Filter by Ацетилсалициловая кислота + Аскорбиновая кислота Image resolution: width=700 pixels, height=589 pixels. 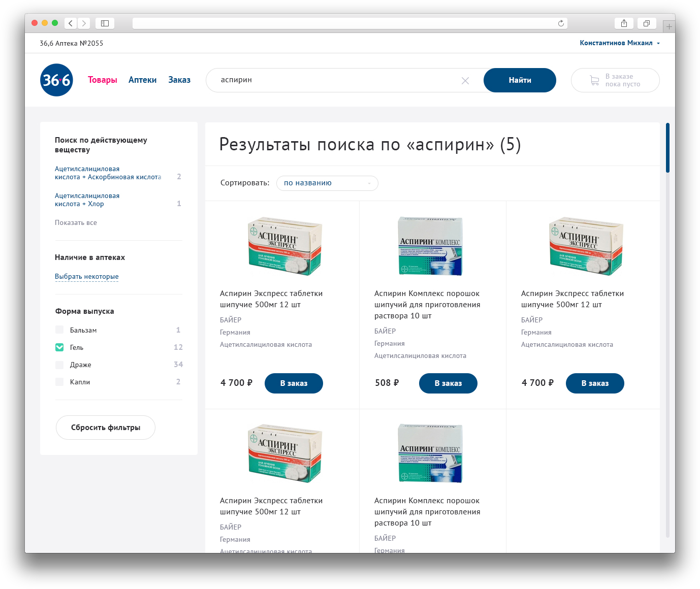[x=108, y=173]
